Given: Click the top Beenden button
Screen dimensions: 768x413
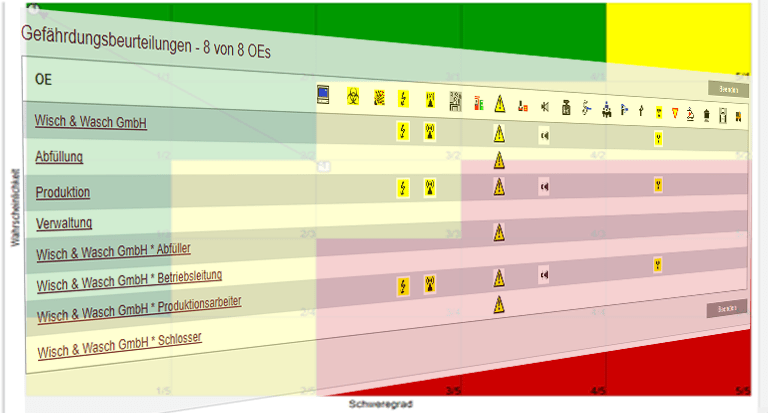Looking at the screenshot, I should (x=727, y=89).
